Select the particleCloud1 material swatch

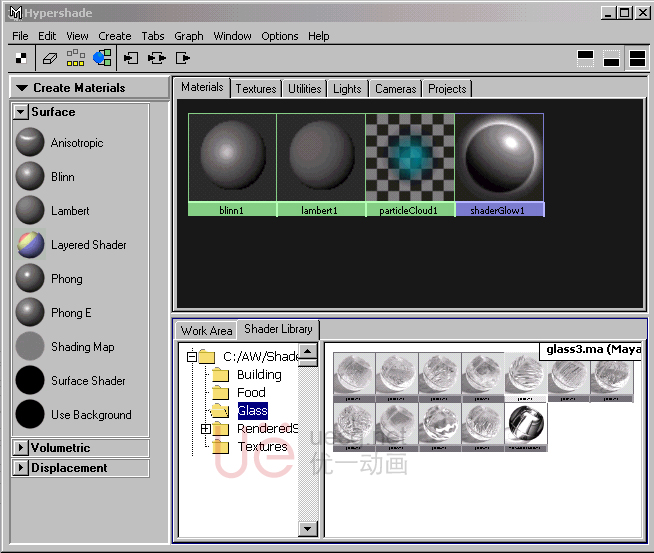click(410, 165)
